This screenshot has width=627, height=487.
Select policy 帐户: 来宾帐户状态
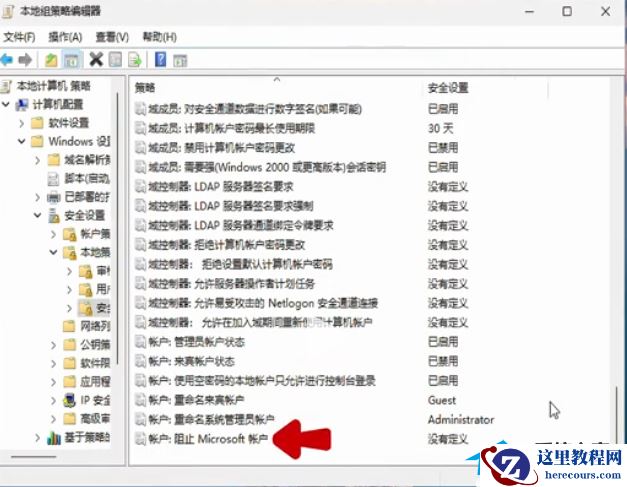pyautogui.click(x=192, y=361)
